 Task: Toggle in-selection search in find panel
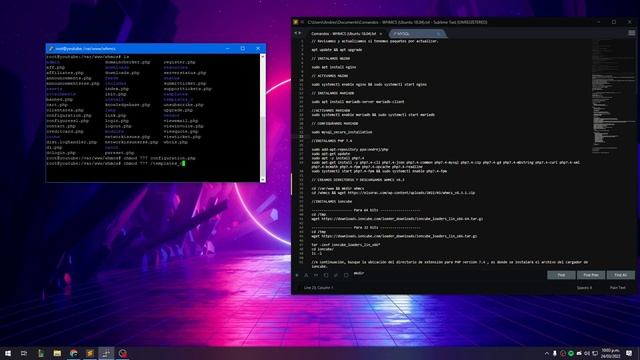pyautogui.click(x=336, y=275)
